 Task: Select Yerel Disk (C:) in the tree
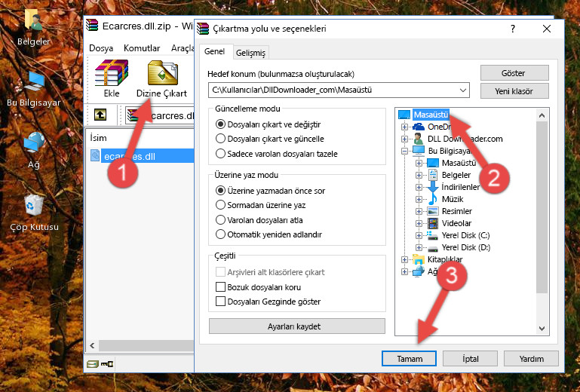coord(465,235)
